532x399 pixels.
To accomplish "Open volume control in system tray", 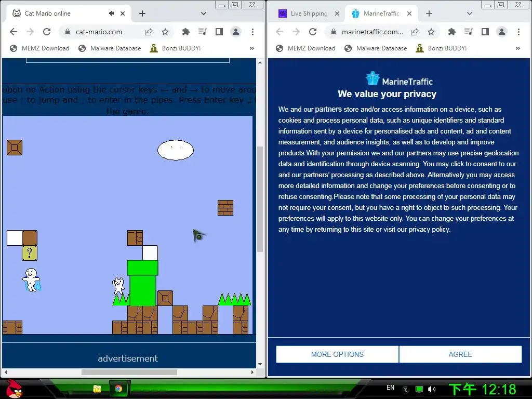I will tap(432, 389).
